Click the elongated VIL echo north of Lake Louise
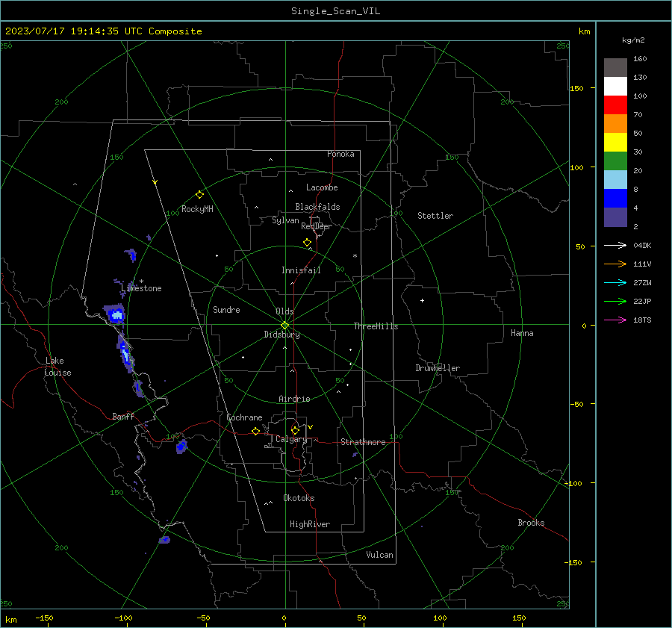The height and width of the screenshot is (628, 672). (x=125, y=352)
